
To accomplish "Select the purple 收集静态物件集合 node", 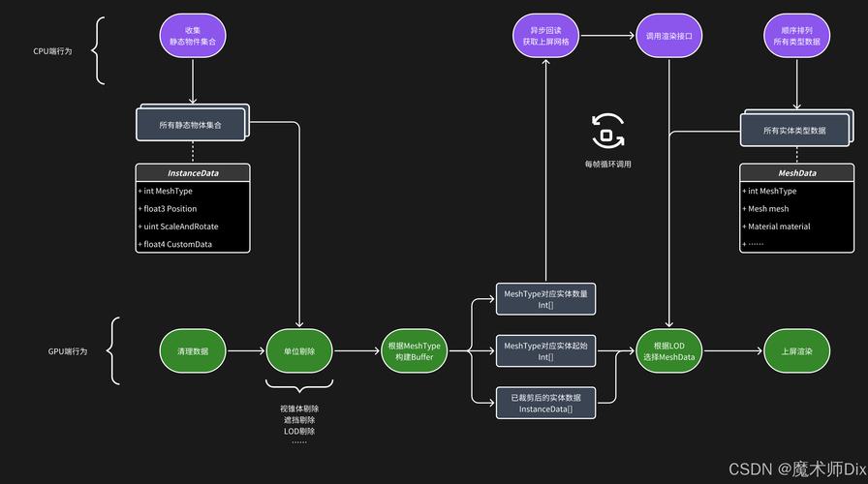I will click(192, 36).
